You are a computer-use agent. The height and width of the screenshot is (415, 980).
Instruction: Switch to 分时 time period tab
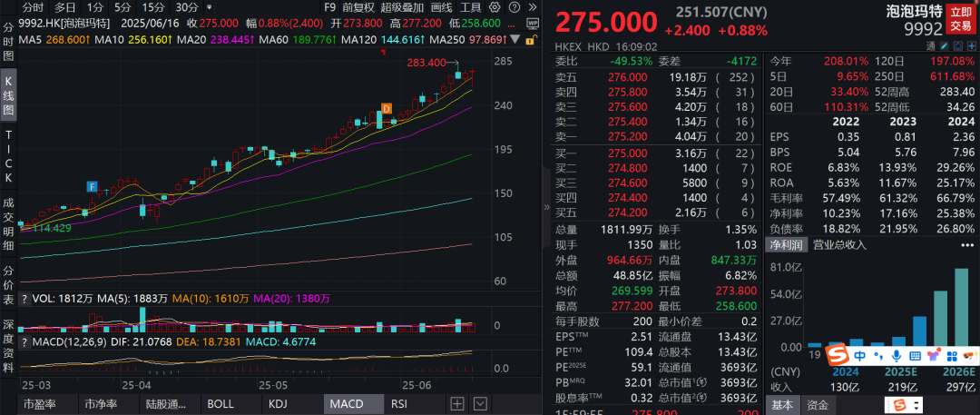pos(34,7)
